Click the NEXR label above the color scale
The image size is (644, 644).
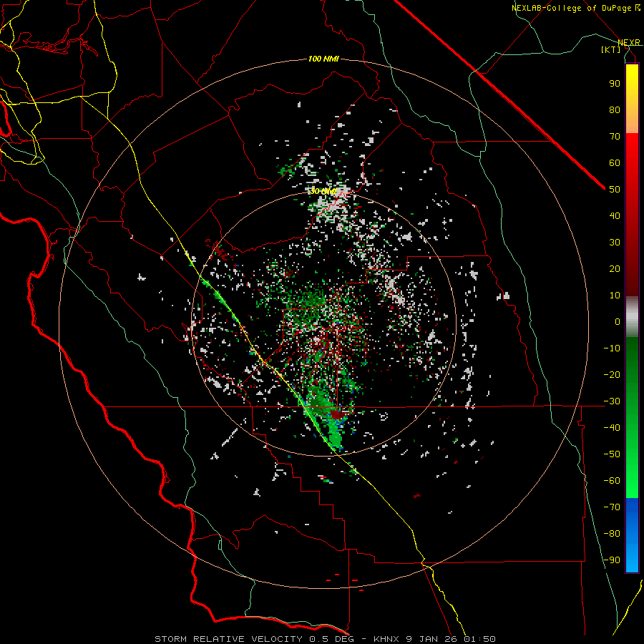[x=628, y=42]
